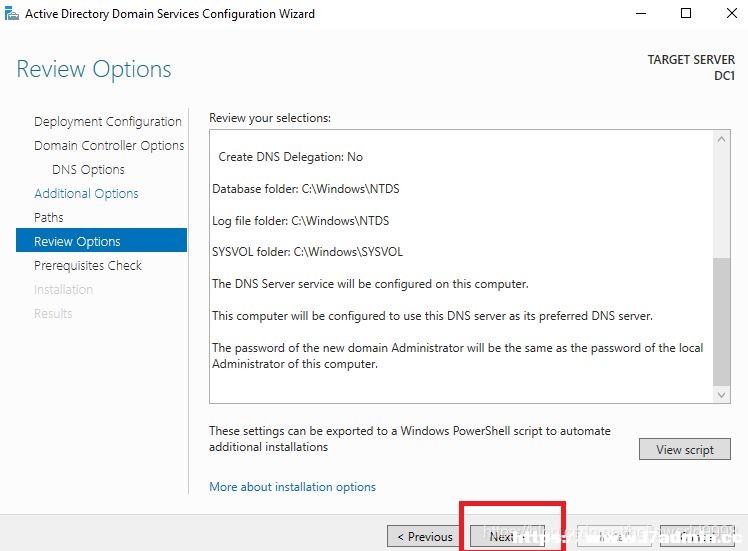The height and width of the screenshot is (551, 748).
Task: Select DNS Options in the sidebar
Action: tap(88, 169)
